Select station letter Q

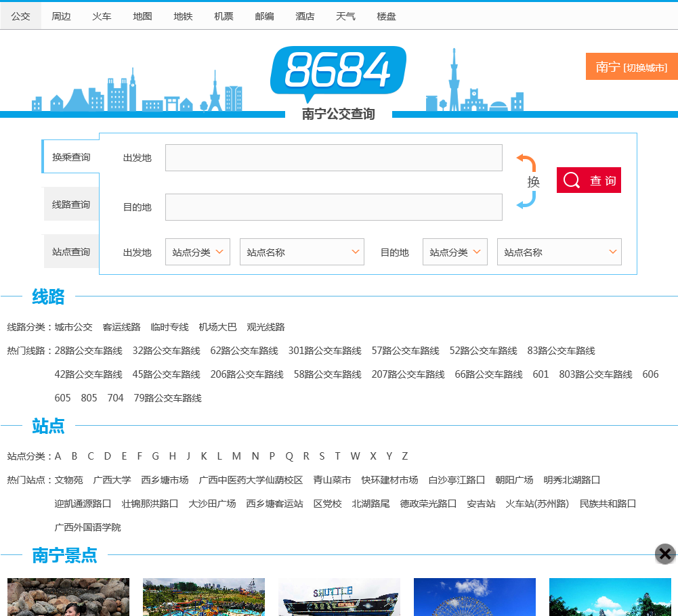pyautogui.click(x=289, y=456)
